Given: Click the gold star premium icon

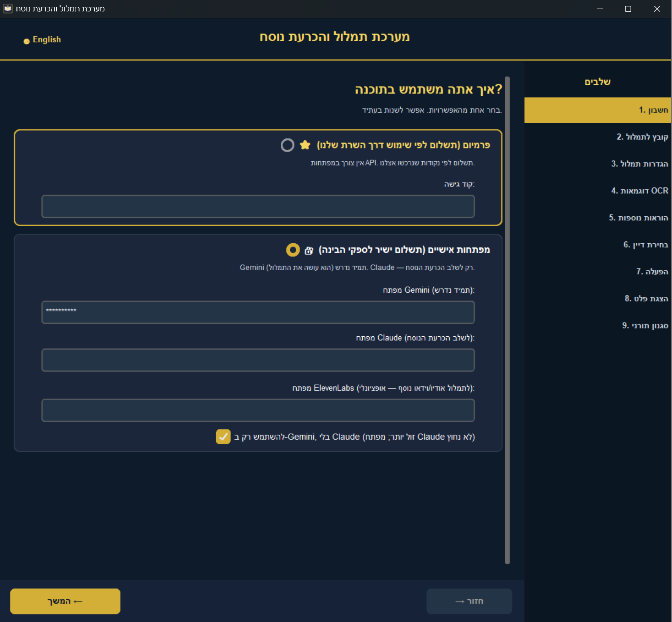Looking at the screenshot, I should pos(305,145).
